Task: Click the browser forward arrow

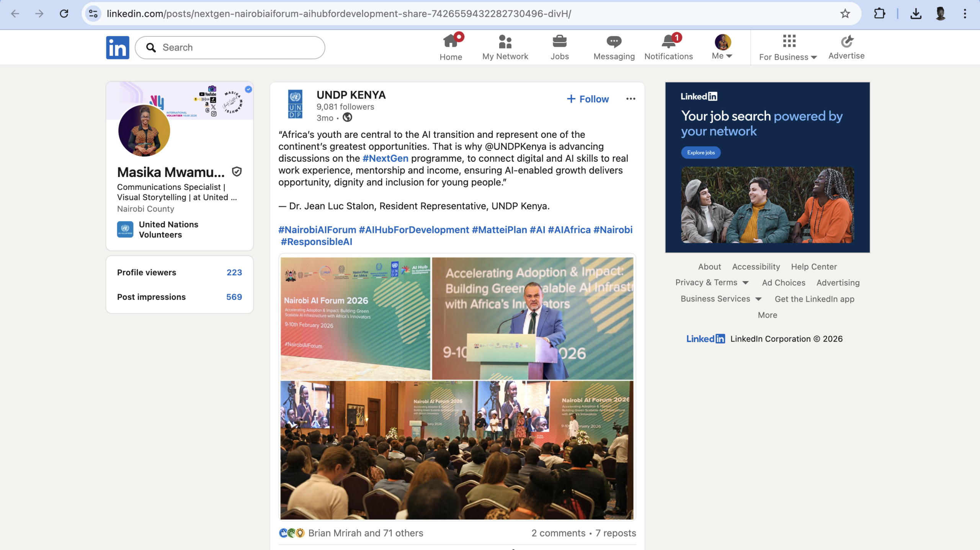Action: pos(39,14)
